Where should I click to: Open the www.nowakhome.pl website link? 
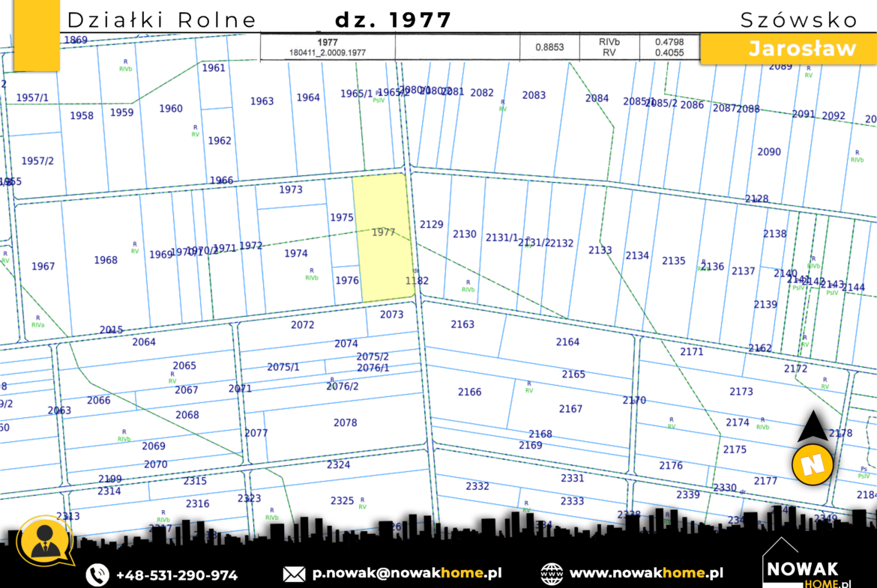pos(646,574)
